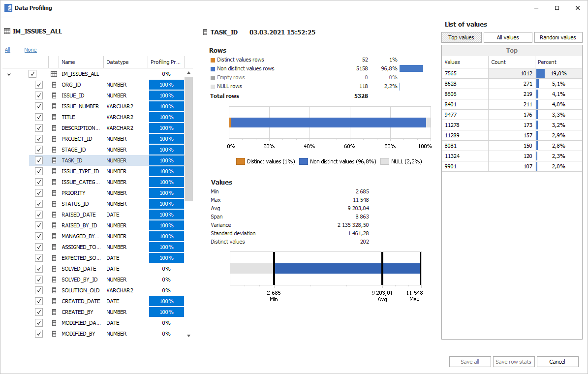The height and width of the screenshot is (374, 588).
Task: Switch to the Random values tab
Action: click(558, 37)
